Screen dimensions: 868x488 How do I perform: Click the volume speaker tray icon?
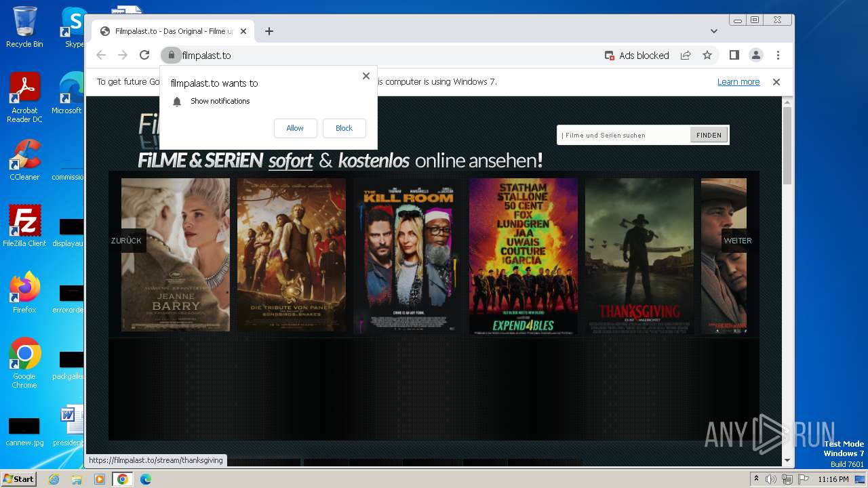[771, 479]
